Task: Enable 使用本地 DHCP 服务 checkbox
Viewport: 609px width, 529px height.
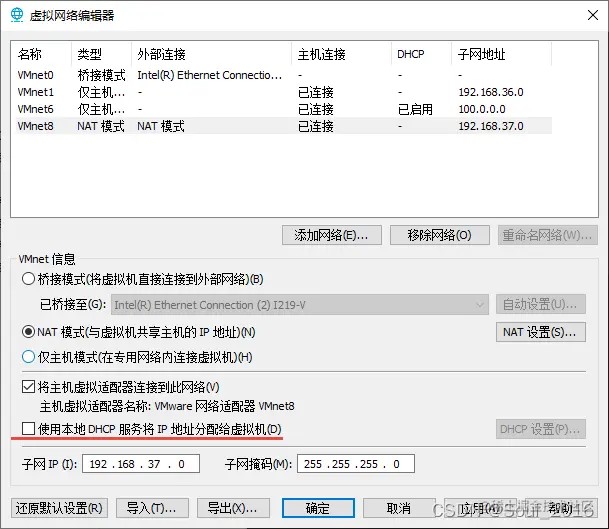Action: pos(28,429)
